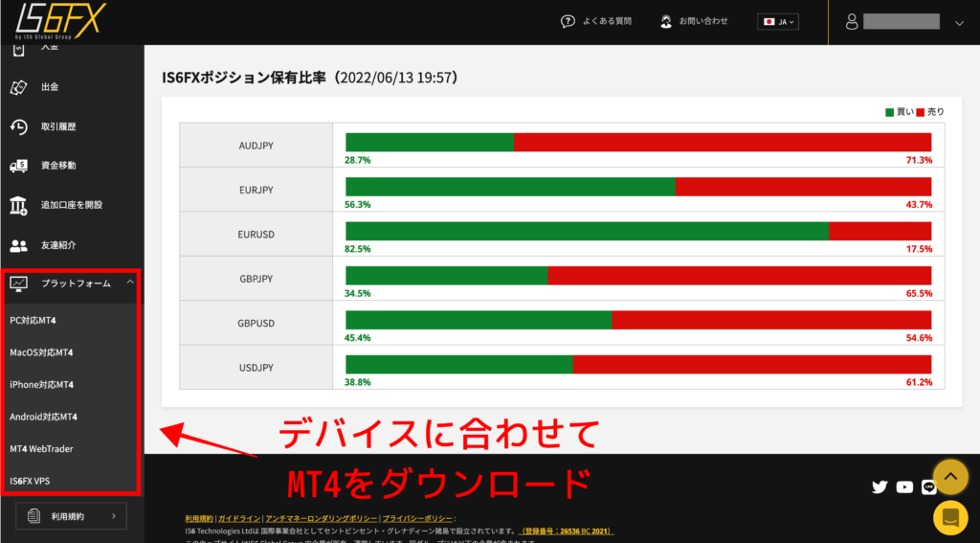The image size is (980, 543).
Task: Click the 資金移動 truck icon
Action: tap(19, 166)
